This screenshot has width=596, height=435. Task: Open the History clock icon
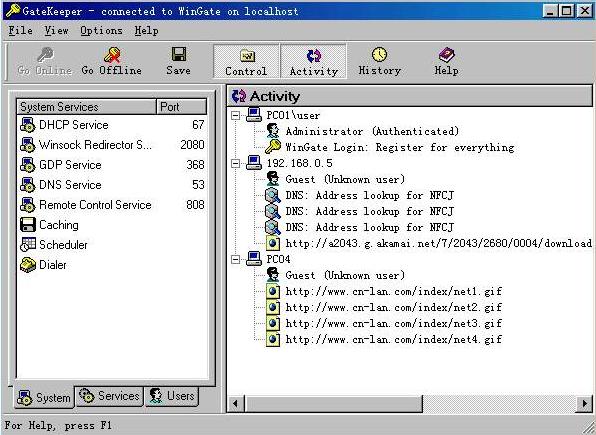click(379, 54)
